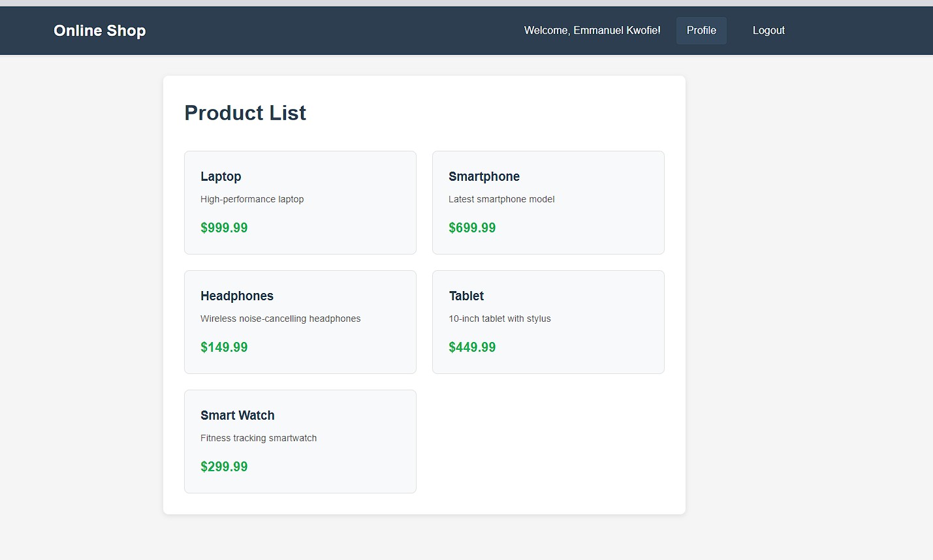The width and height of the screenshot is (933, 560).
Task: Click the $149.99 Headphones price
Action: pos(224,347)
